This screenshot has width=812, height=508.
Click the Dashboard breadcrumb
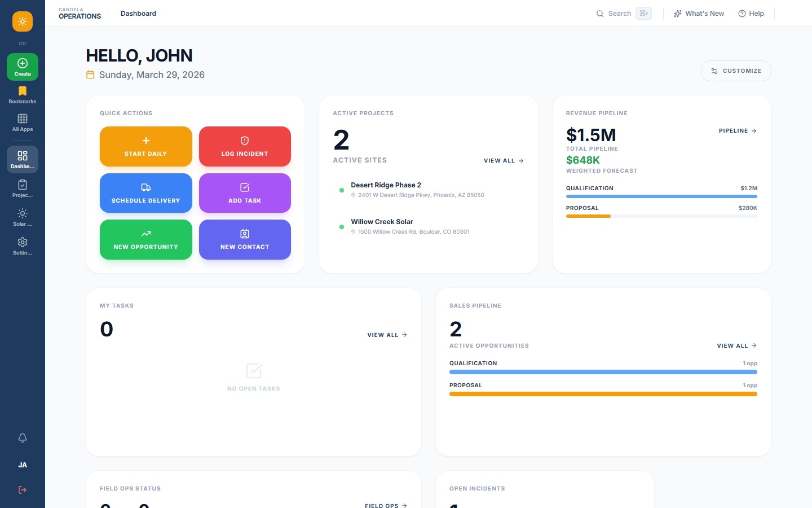pyautogui.click(x=138, y=14)
